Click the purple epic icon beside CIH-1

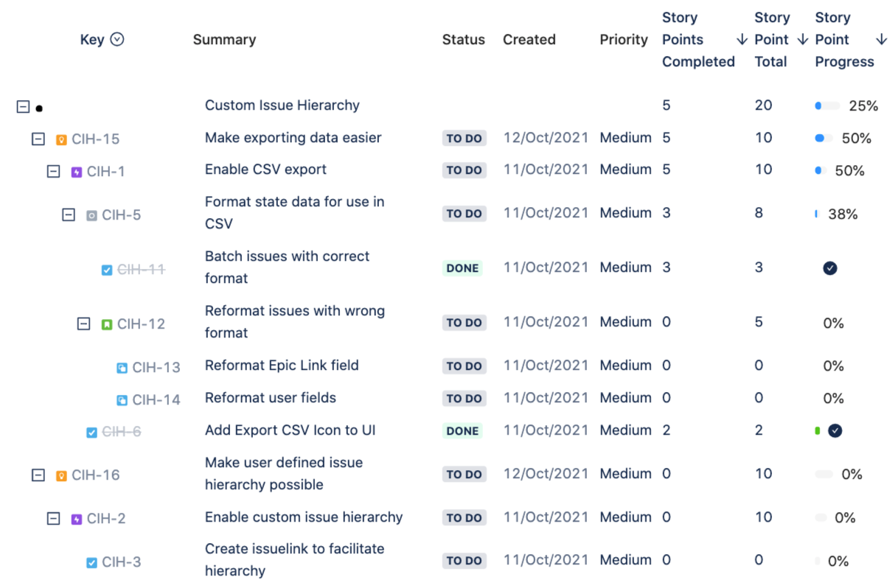click(77, 172)
